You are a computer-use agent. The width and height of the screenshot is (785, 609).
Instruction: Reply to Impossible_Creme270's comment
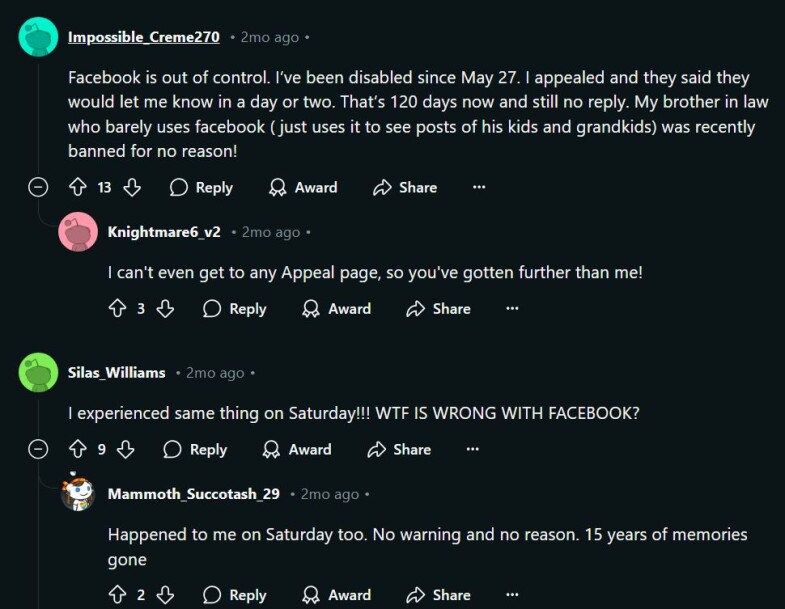pyautogui.click(x=201, y=187)
